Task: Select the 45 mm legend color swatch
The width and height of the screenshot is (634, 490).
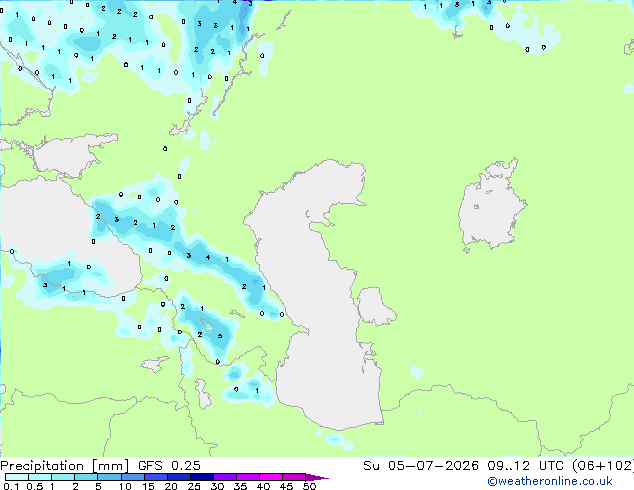Action: click(294, 477)
